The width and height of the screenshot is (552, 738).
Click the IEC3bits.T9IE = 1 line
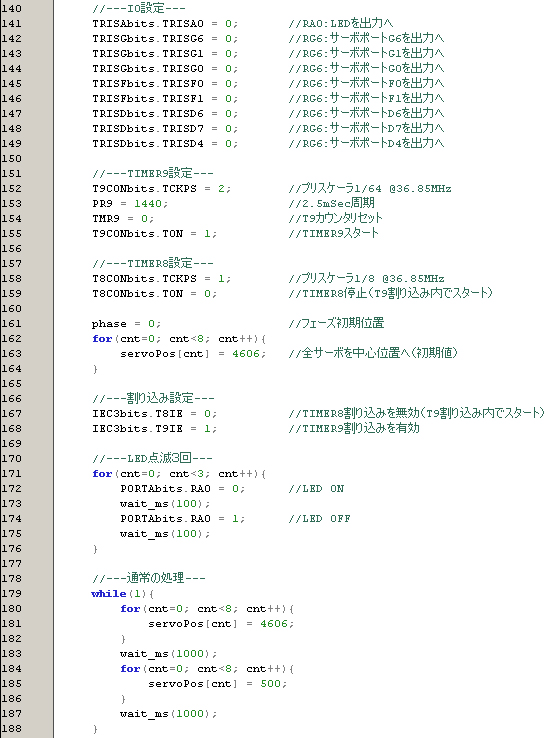point(154,428)
